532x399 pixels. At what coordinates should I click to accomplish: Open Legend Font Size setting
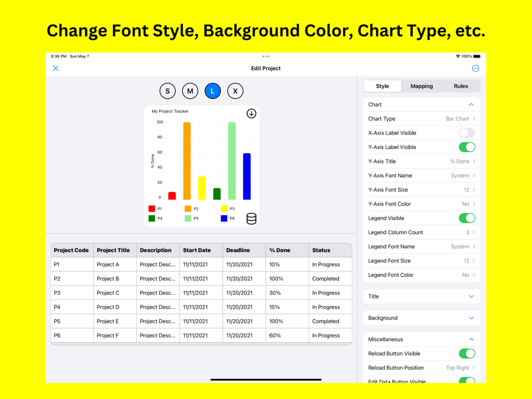[421, 261]
